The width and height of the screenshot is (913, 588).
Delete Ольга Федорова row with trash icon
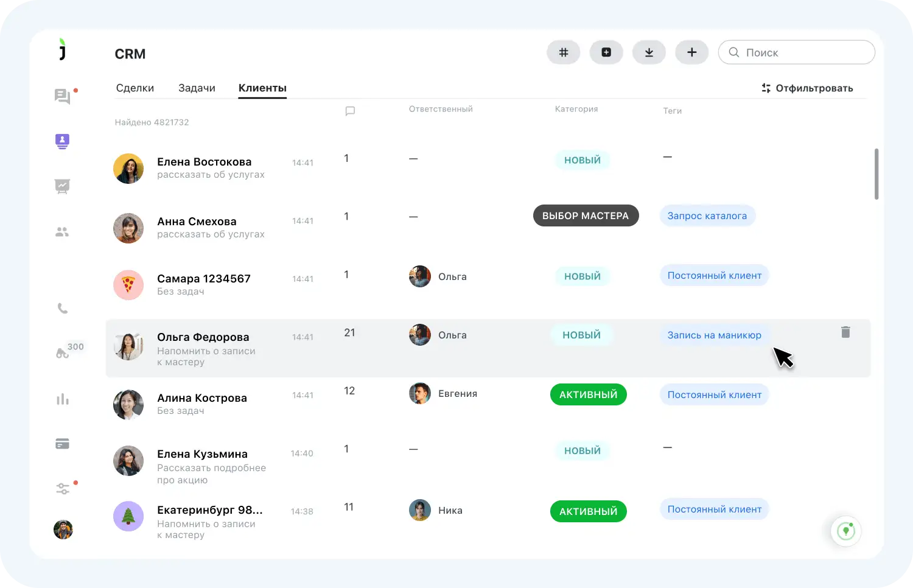click(x=845, y=332)
